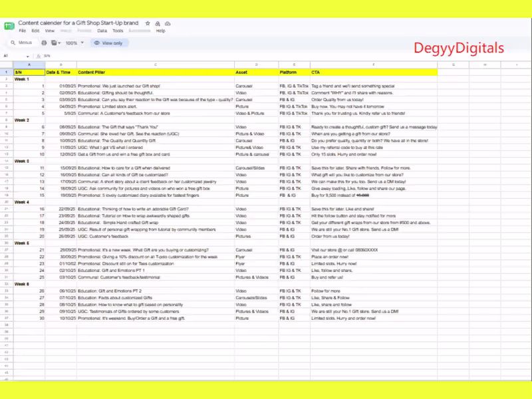Open the Help menu
Image resolution: width=532 pixels, height=399 pixels.
point(160,31)
